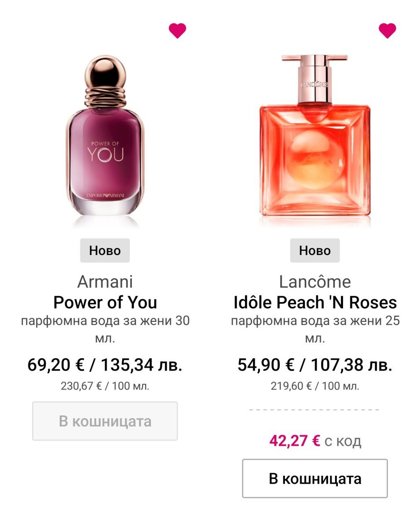Viewport: 420px width, 517px height.
Task: Open the Armani brand link
Action: point(105,281)
